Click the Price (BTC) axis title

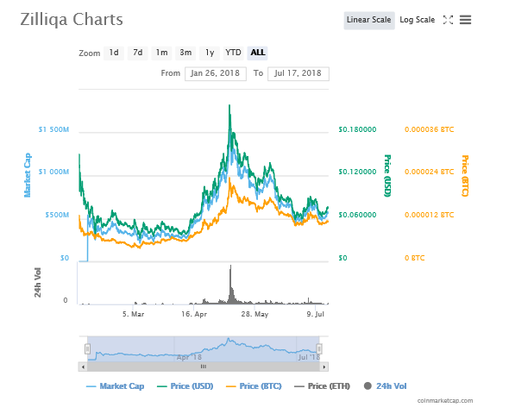pos(465,176)
